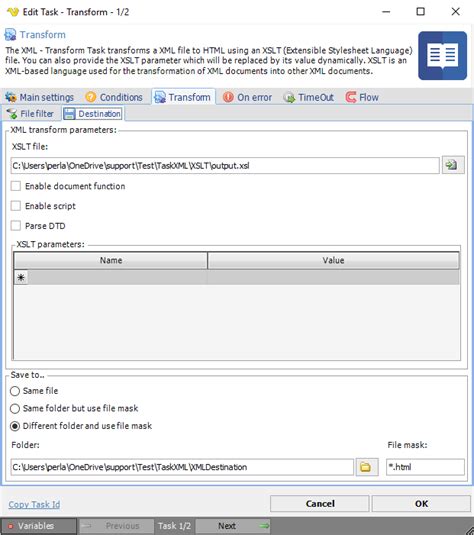This screenshot has width=474, height=535.
Task: Click the large XML book icon
Action: coord(442,56)
